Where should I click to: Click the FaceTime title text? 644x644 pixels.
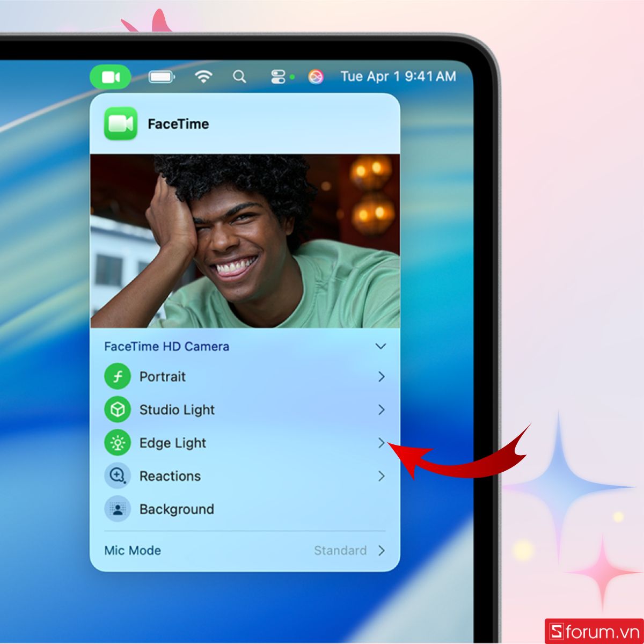point(178,124)
